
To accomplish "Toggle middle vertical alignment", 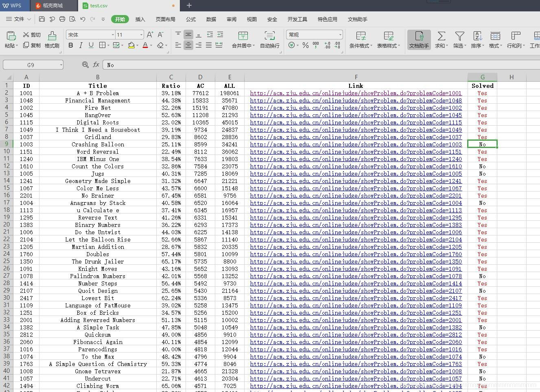I will [x=188, y=34].
